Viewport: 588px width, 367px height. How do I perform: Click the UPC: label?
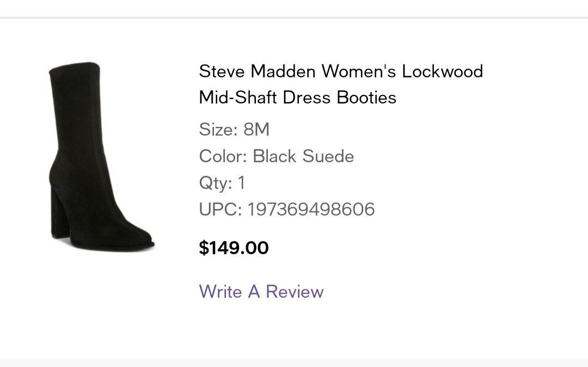[220, 210]
